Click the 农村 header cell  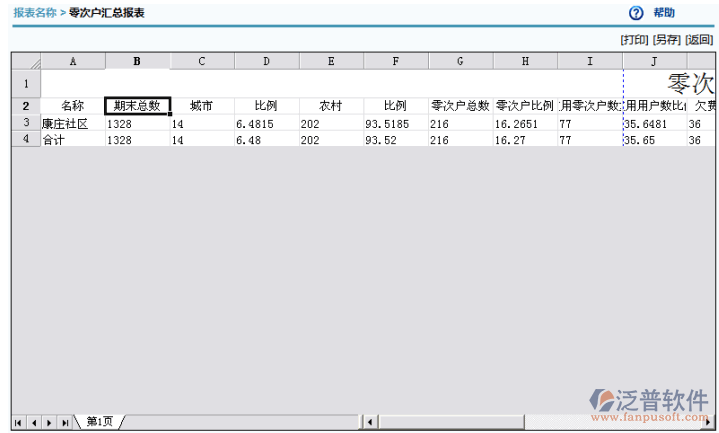click(x=331, y=106)
